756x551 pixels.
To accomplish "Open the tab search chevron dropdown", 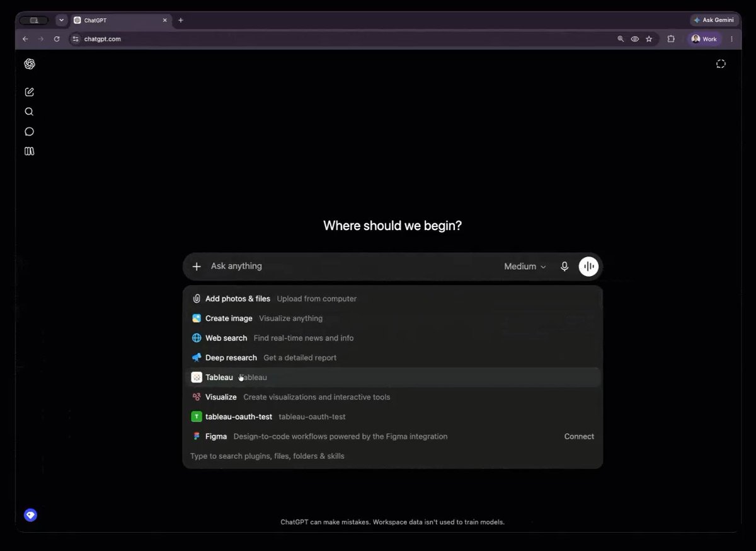I will (x=61, y=20).
